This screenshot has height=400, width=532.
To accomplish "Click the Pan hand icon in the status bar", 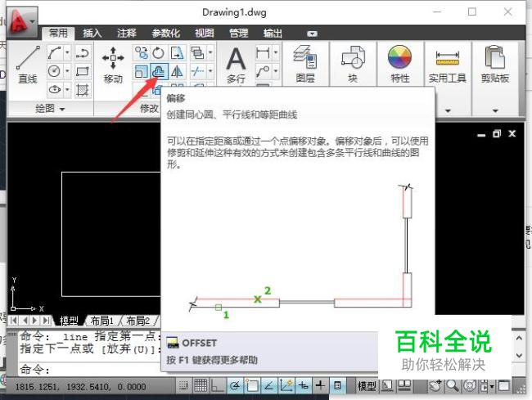I will (x=436, y=385).
